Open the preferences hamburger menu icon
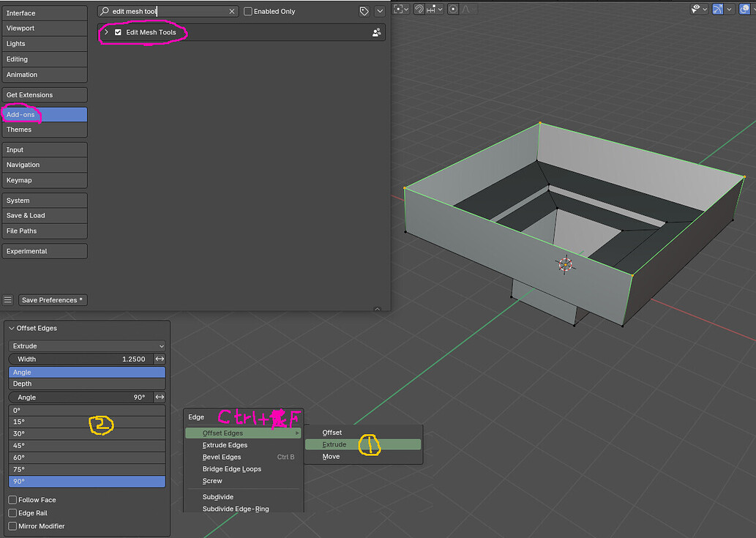This screenshot has height=538, width=756. (8, 300)
